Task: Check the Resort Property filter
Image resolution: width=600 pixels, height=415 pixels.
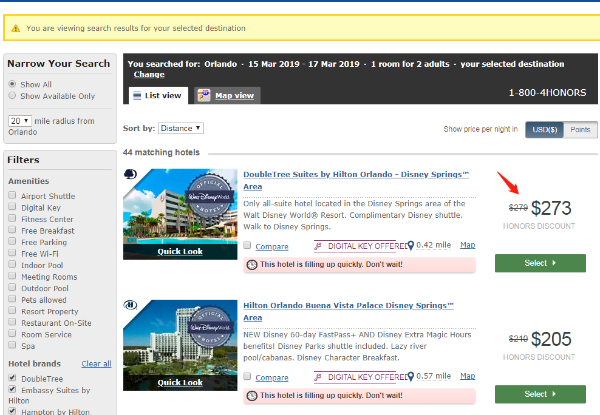Action: [x=12, y=310]
